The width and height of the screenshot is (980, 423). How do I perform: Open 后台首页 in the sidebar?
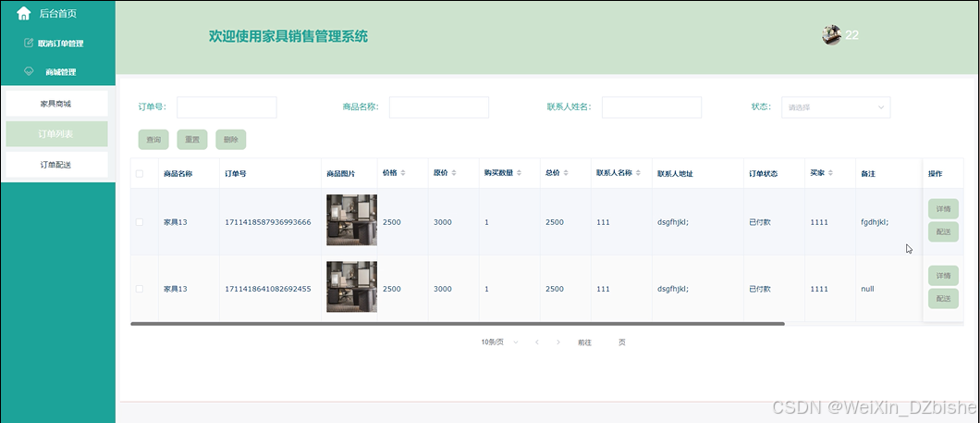pyautogui.click(x=58, y=13)
